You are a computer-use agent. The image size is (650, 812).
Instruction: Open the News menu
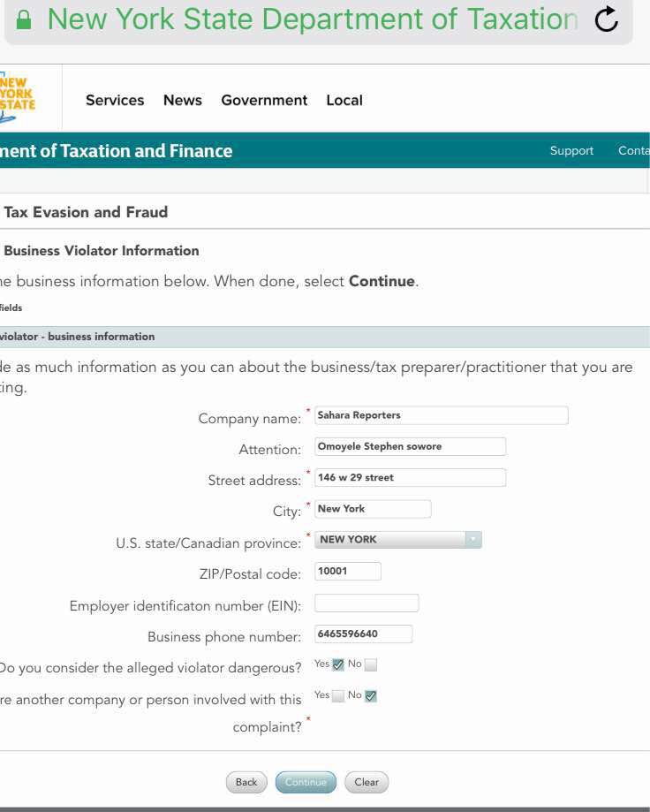tap(183, 100)
